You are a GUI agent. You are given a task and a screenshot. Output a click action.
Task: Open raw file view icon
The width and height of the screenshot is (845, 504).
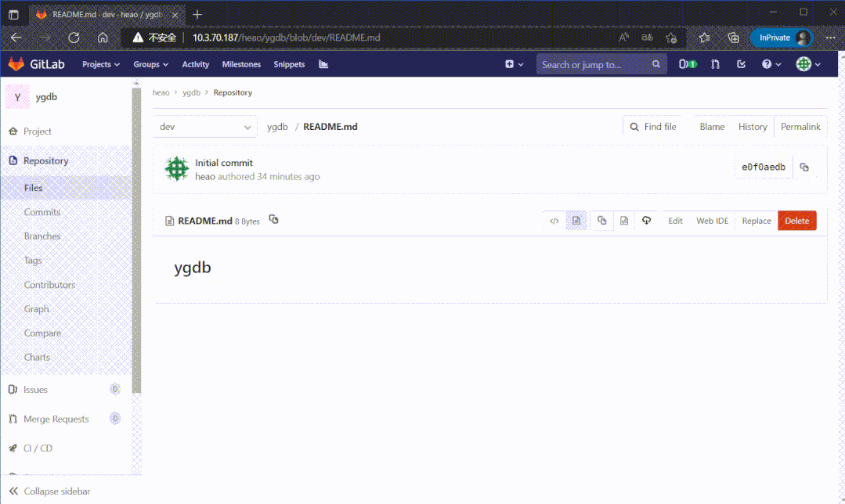coord(624,221)
